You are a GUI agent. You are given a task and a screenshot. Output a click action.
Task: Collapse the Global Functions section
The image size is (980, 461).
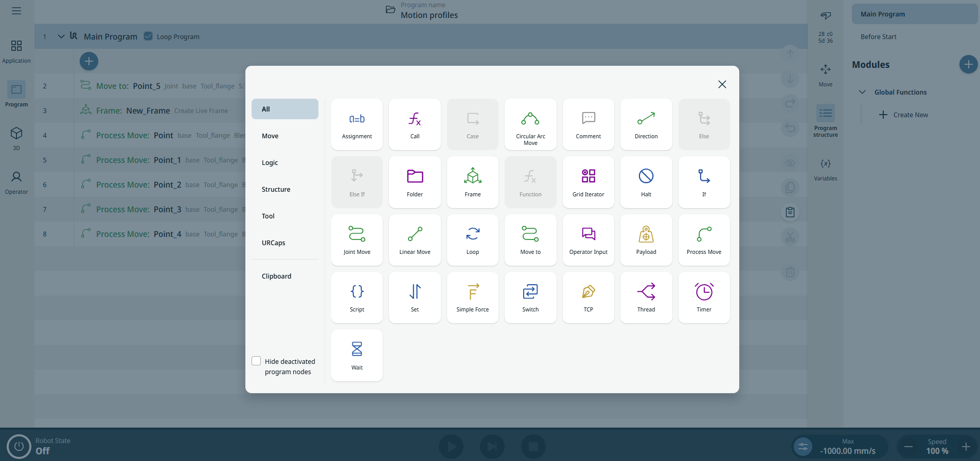(862, 92)
